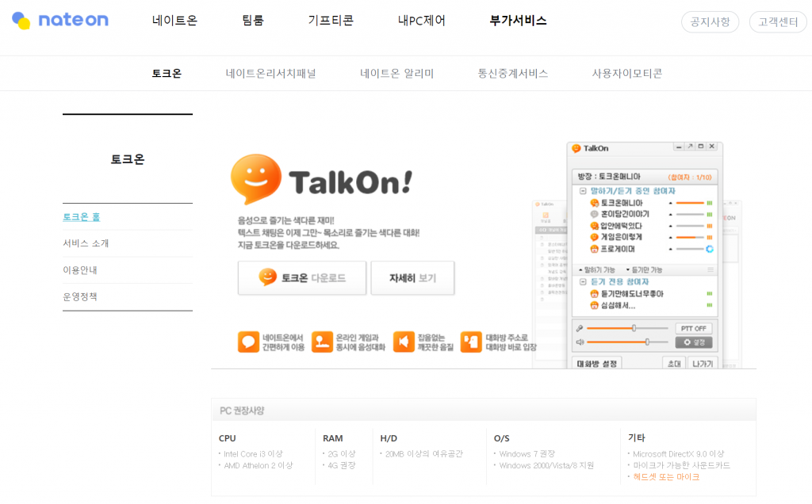The image size is (812, 504).
Task: Click pop-out arrow button in TalkOn preview title bar
Action: click(x=690, y=147)
